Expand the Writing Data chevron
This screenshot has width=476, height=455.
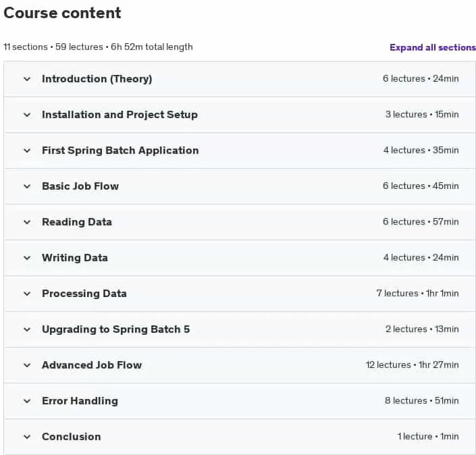27,258
